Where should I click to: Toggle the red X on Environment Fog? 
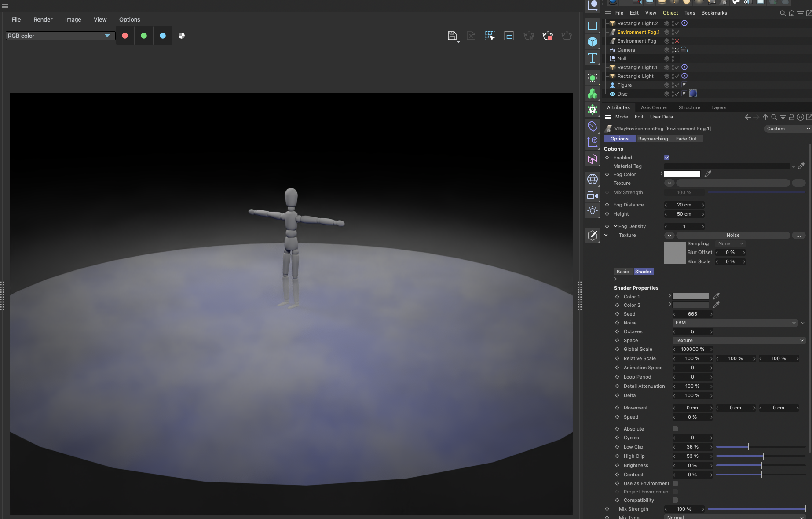(x=677, y=41)
